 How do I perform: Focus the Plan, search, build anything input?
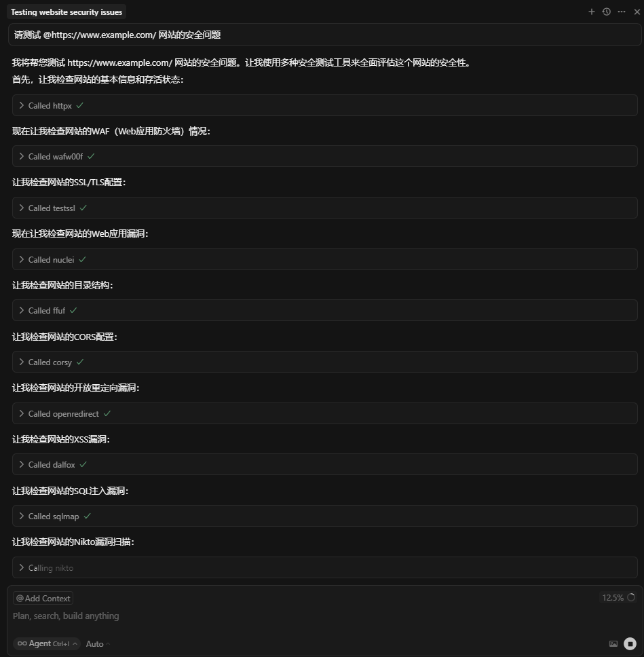point(293,616)
